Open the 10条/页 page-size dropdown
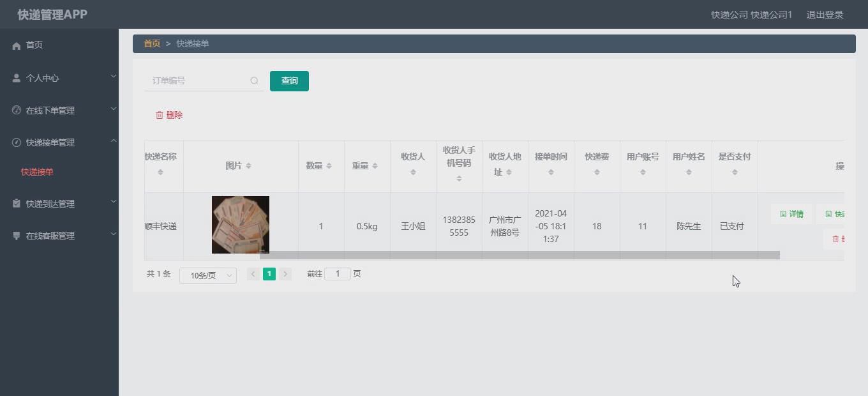The height and width of the screenshot is (396, 868). [x=207, y=275]
